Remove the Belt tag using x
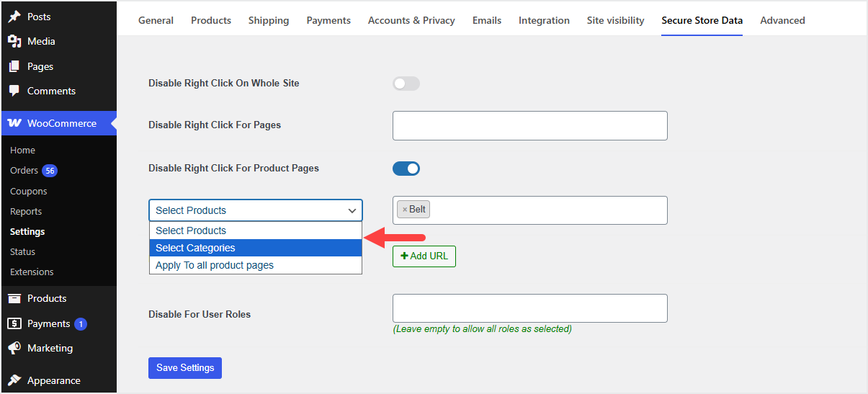The image size is (868, 394). pyautogui.click(x=405, y=210)
